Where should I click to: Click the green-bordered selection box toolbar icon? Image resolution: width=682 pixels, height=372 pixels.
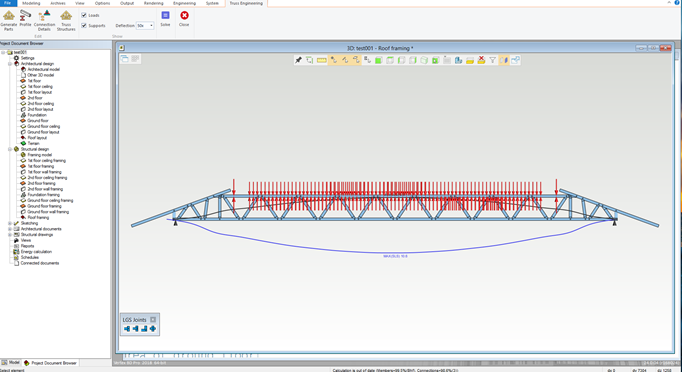310,60
